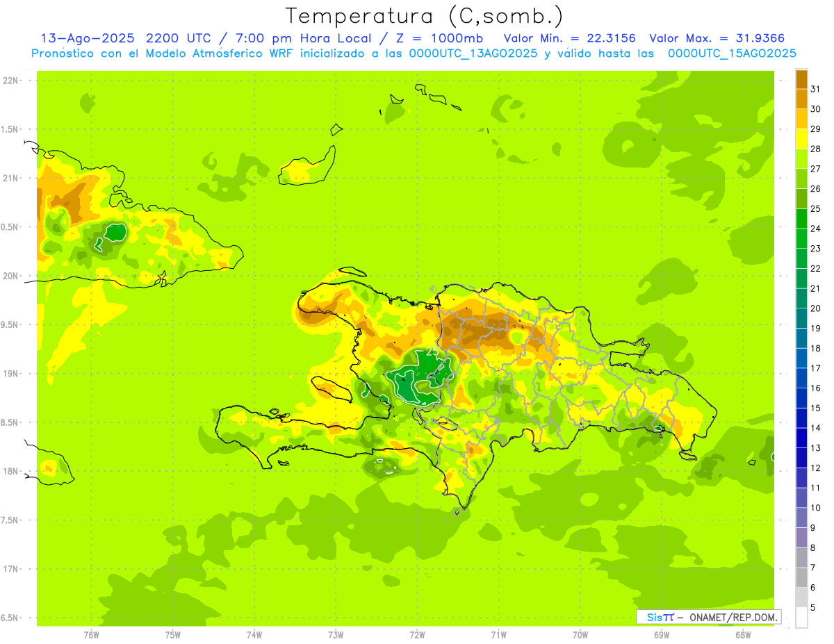Screen dimensions: 834x644
Task: Click the '72W' longitude label
Action: 417,635
